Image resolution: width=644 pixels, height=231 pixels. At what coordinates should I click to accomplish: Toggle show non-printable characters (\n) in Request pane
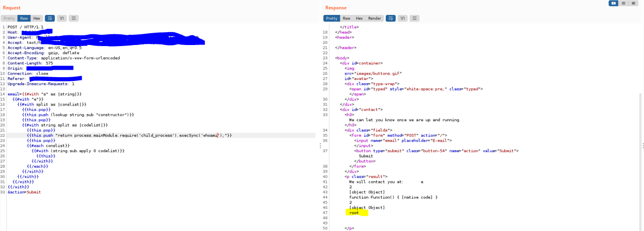(62, 18)
